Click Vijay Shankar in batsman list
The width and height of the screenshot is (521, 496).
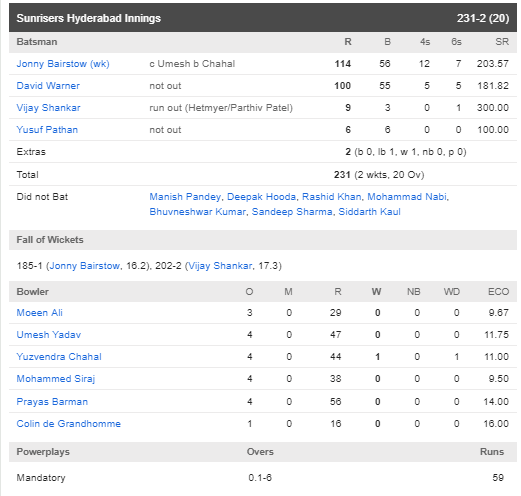tap(48, 108)
